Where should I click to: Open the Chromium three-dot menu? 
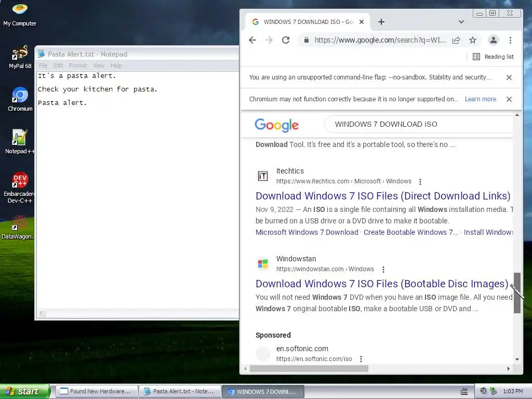tap(510, 40)
